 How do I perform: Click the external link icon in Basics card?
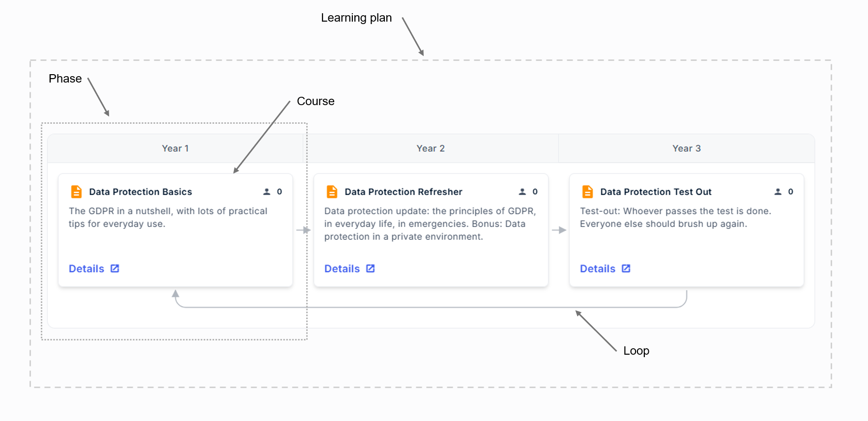click(x=115, y=268)
